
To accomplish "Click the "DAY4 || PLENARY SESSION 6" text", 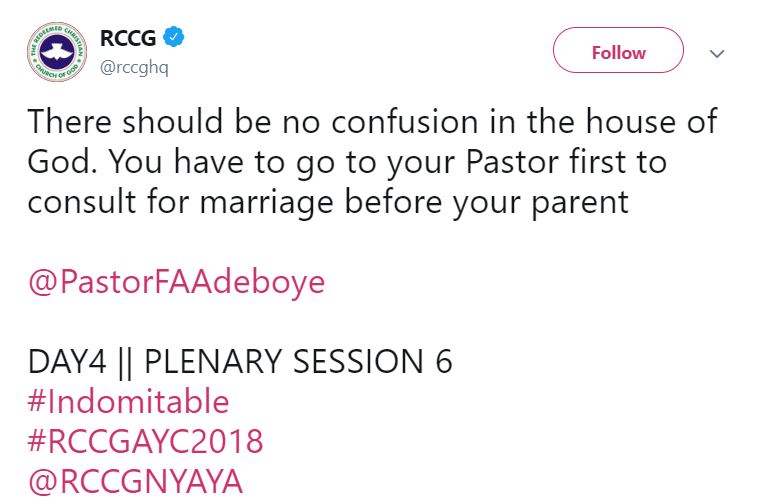I will tap(240, 361).
